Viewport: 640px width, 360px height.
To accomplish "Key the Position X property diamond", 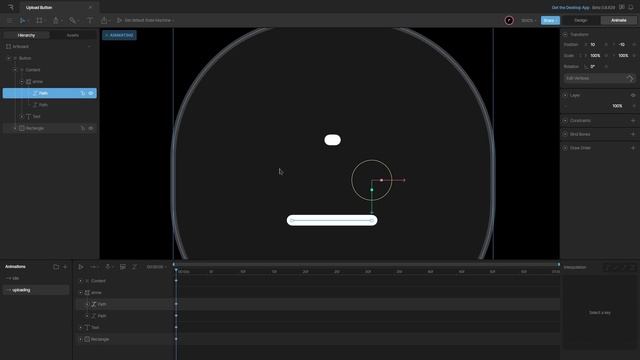I will 606,44.
